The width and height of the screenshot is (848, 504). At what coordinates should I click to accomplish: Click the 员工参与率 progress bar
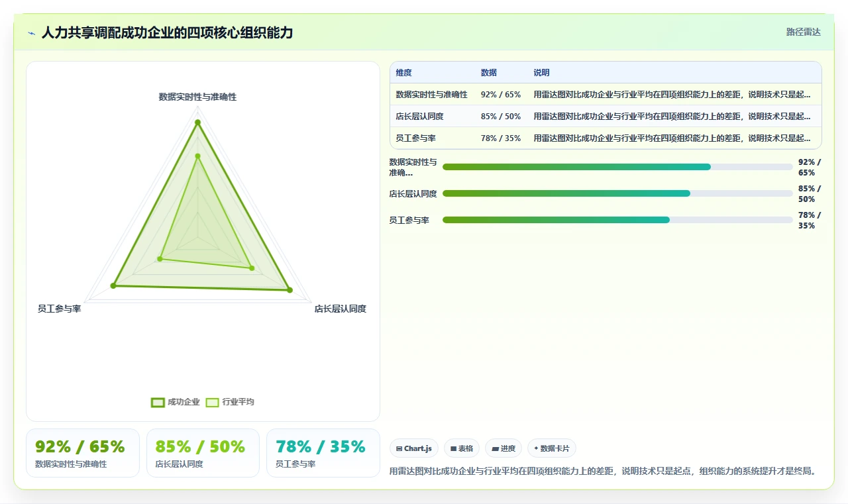tap(617, 220)
